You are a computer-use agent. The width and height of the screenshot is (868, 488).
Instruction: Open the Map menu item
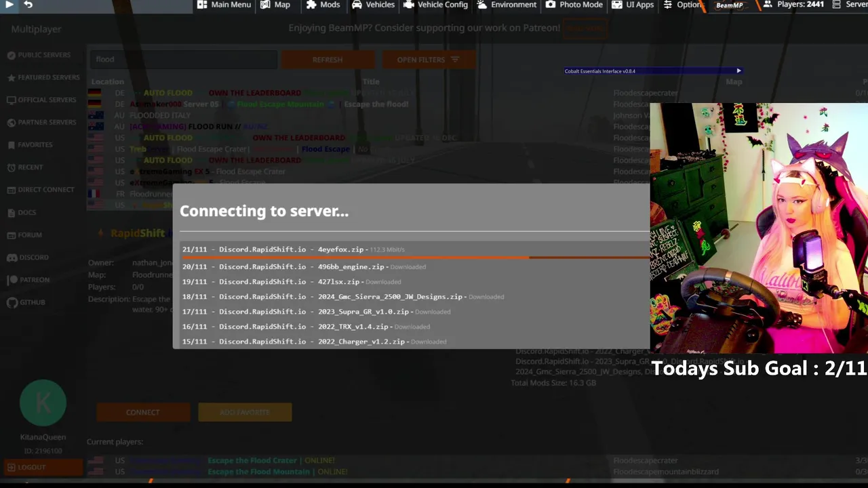(275, 4)
